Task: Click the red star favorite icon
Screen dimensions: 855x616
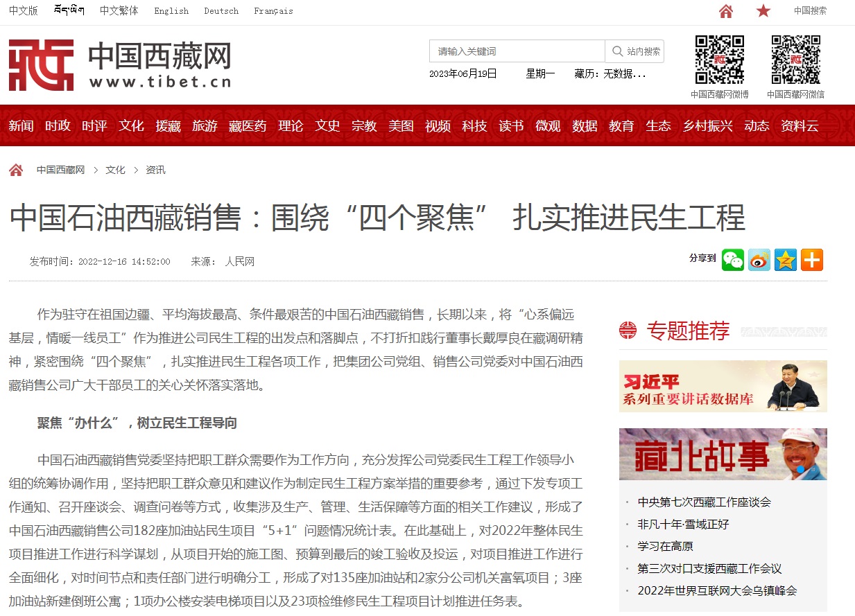Action: 763,11
